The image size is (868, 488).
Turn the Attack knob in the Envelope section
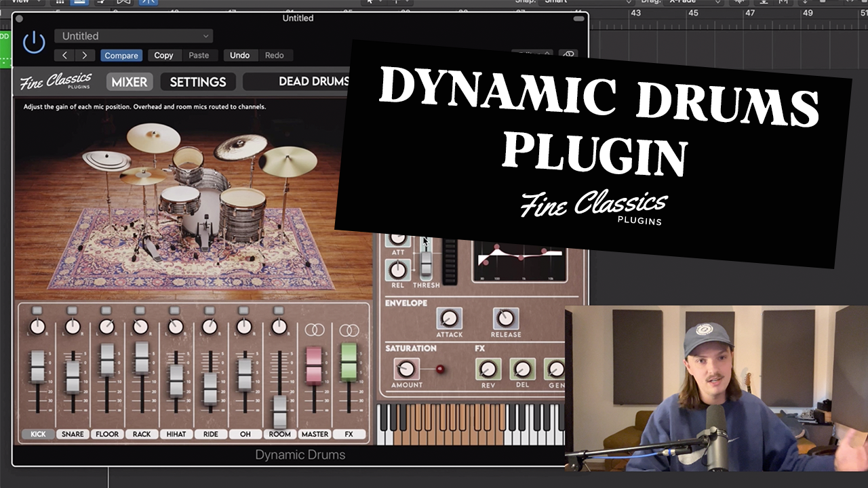[x=448, y=319]
